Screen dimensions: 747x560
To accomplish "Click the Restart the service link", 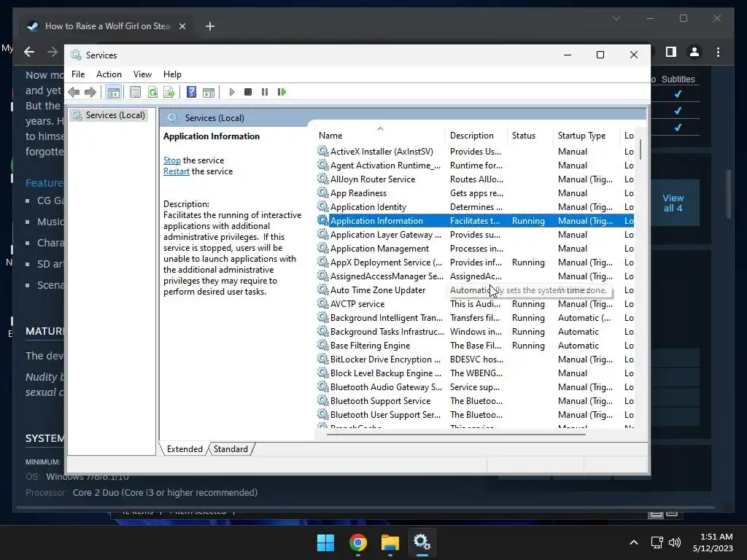I will pyautogui.click(x=177, y=171).
